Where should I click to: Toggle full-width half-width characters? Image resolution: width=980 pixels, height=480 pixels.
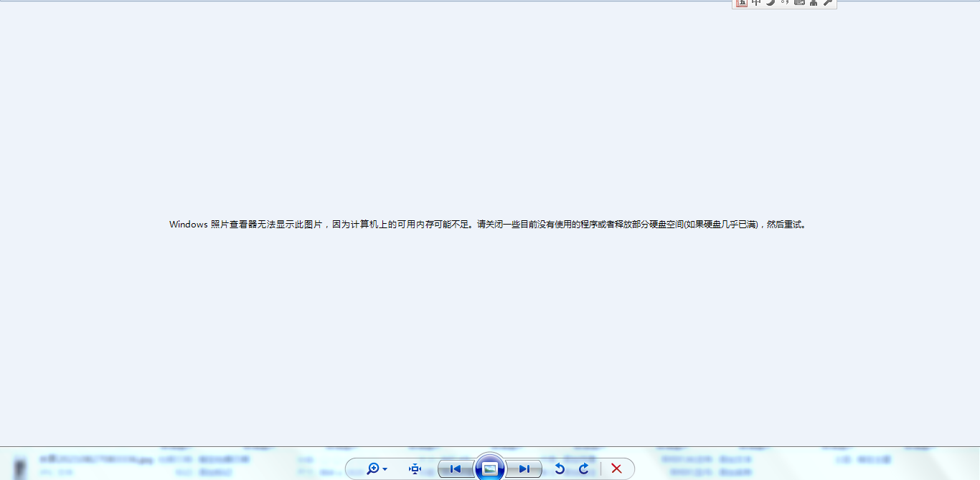coord(770,3)
